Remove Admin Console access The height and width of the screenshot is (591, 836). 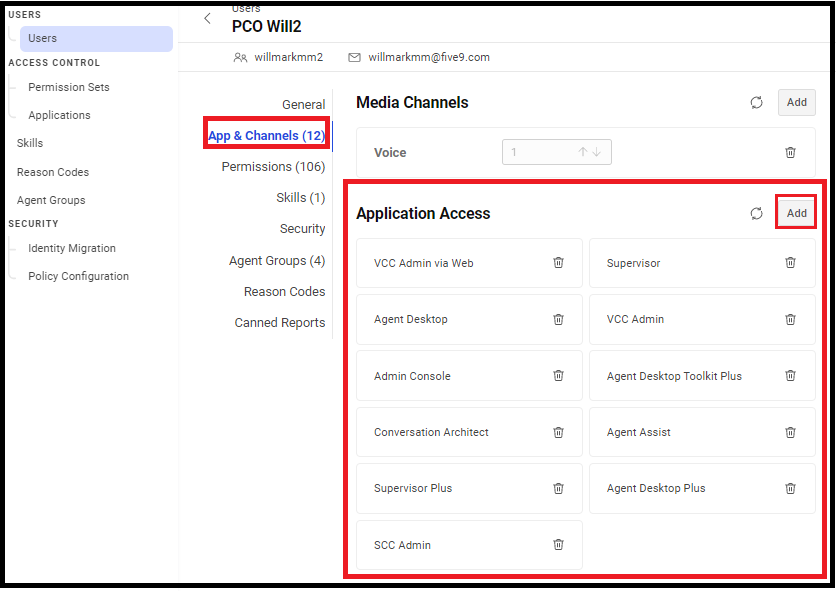click(x=558, y=376)
